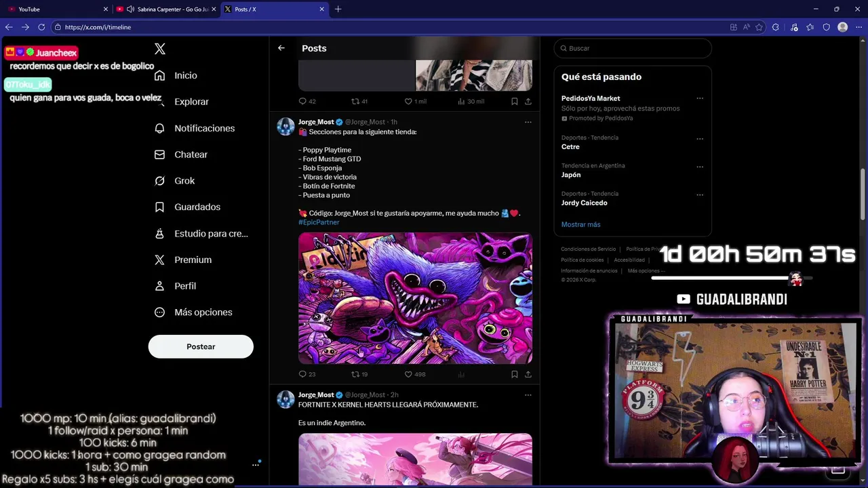Viewport: 868px width, 488px height.
Task: View analytics showing 30 mil views
Action: tap(471, 101)
